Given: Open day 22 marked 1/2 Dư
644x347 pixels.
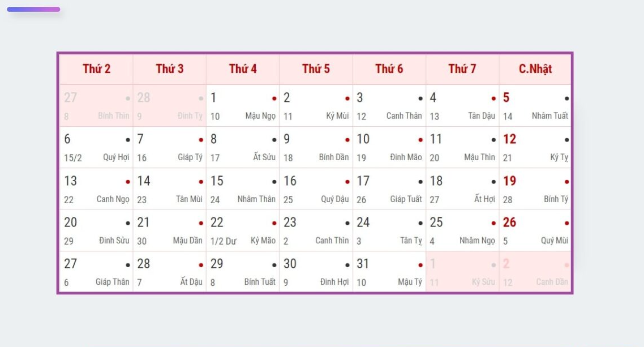Looking at the screenshot, I should (x=243, y=230).
